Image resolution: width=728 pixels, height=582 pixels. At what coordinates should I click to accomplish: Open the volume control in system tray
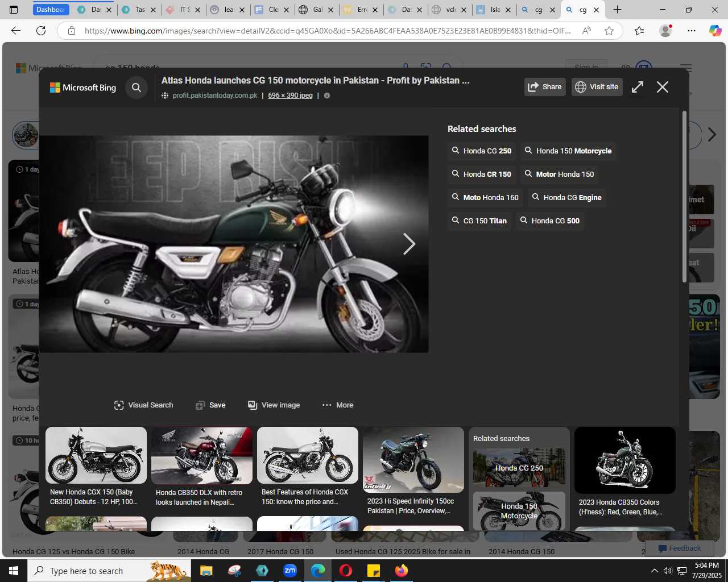[668, 571]
